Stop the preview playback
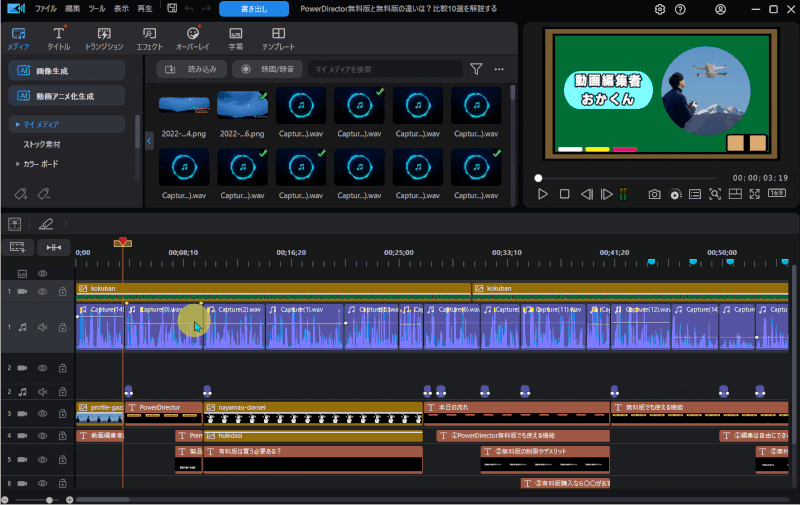 pos(564,194)
